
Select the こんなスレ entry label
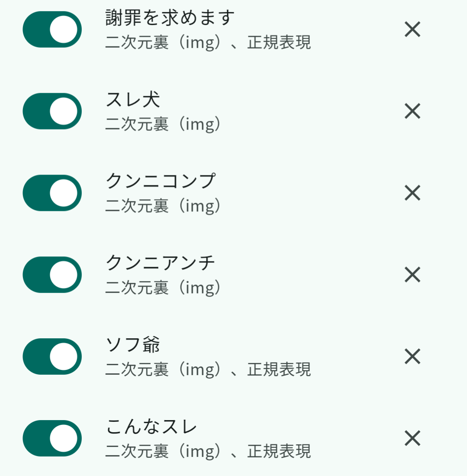point(151,427)
